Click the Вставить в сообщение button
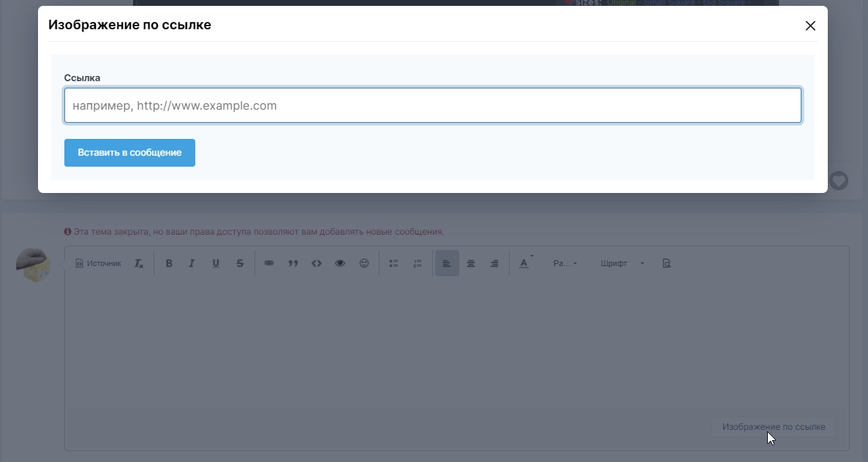Image resolution: width=868 pixels, height=462 pixels. pos(129,153)
